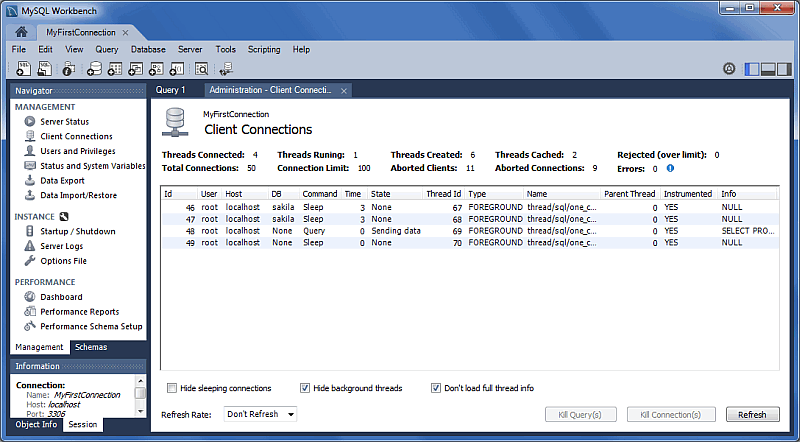
Task: Open the Refresh Rate dropdown
Action: pos(260,414)
